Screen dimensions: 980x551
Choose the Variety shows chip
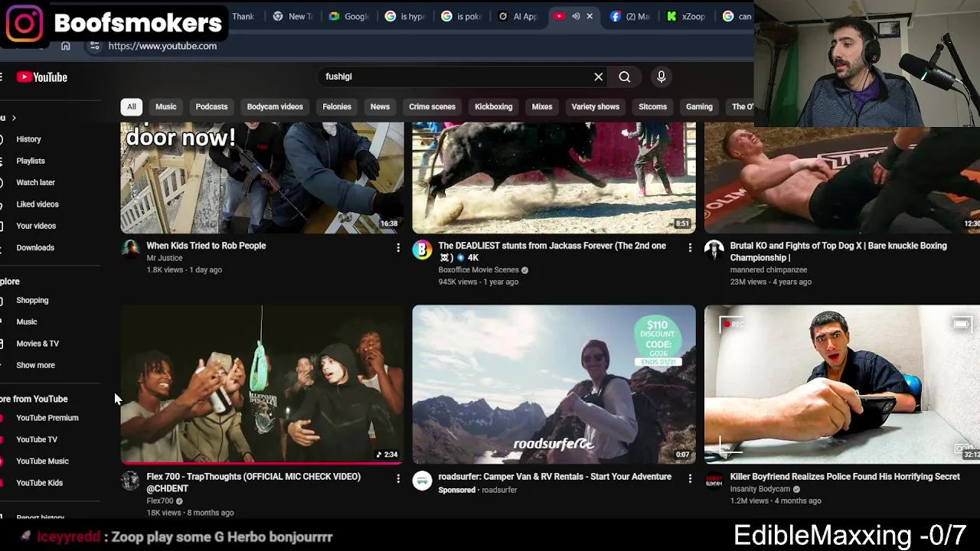(595, 107)
